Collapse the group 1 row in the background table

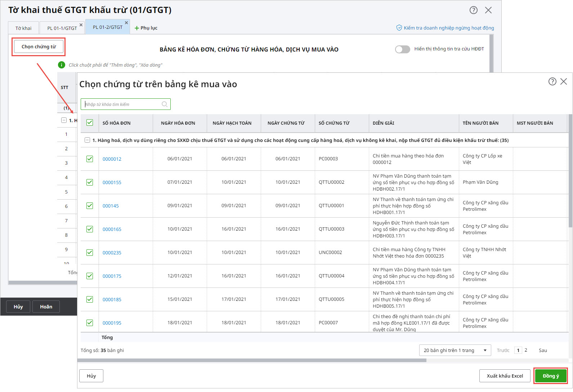pyautogui.click(x=64, y=120)
